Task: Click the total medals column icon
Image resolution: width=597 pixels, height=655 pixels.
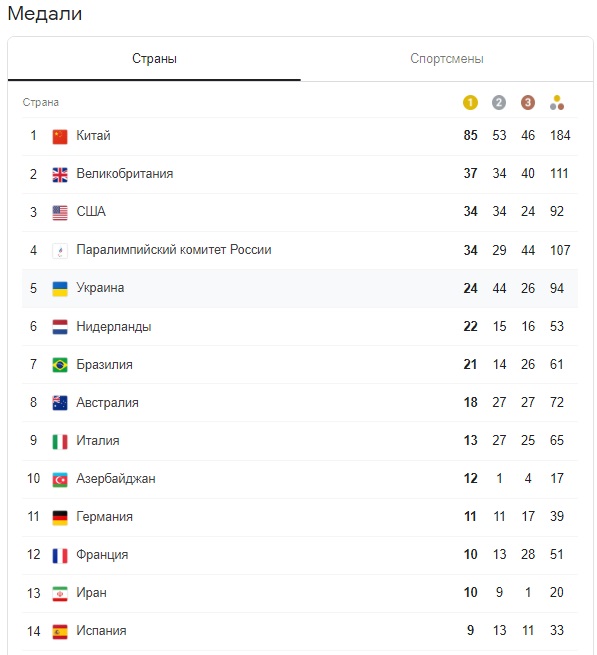Action: click(557, 102)
